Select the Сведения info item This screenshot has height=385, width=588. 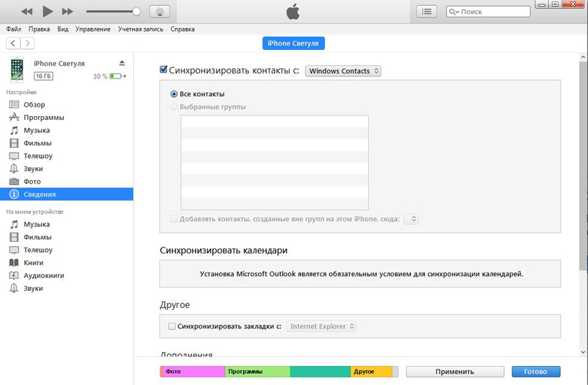coord(66,194)
